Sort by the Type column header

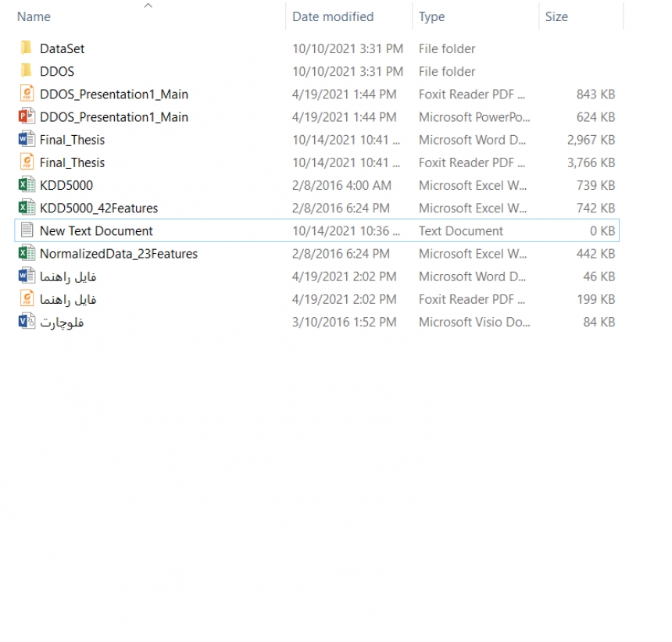click(431, 16)
